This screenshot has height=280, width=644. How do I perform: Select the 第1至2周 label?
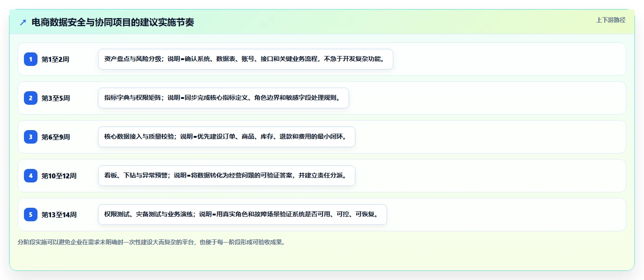pyautogui.click(x=55, y=59)
